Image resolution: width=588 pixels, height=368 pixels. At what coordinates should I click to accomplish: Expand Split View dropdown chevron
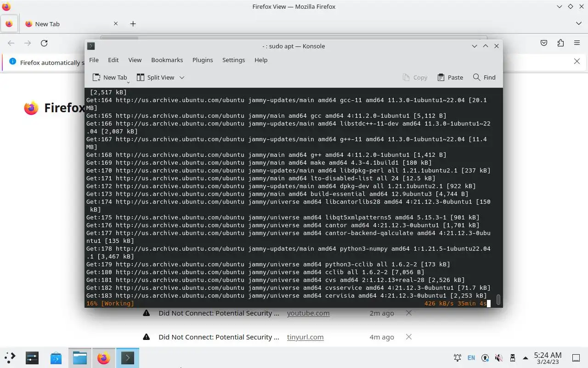[x=182, y=77]
